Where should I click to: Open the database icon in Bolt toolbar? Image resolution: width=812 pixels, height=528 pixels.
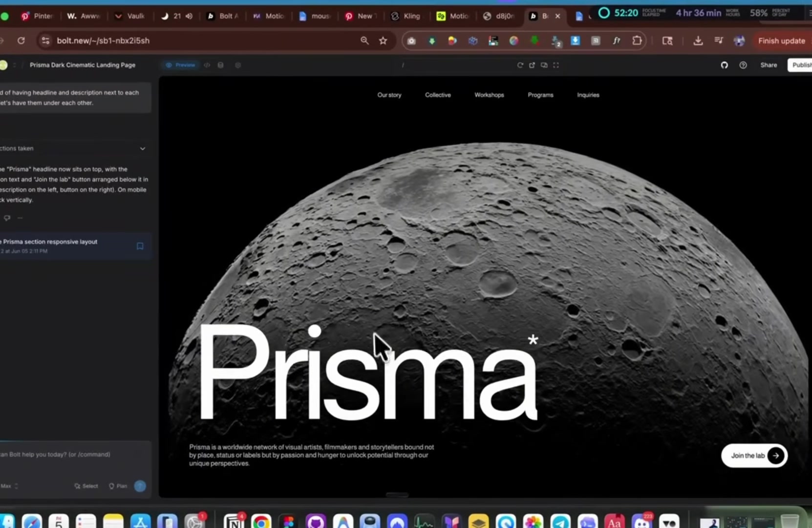[x=221, y=65]
